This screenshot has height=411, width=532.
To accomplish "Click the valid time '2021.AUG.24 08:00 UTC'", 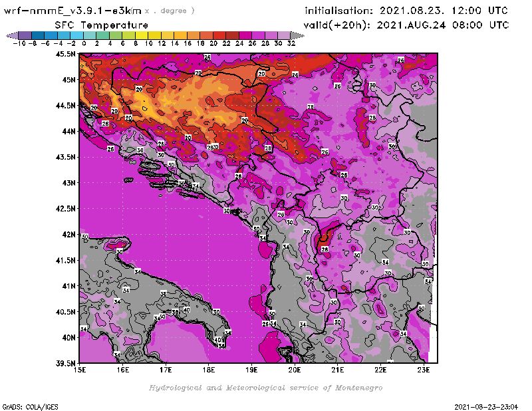I will click(x=443, y=25).
